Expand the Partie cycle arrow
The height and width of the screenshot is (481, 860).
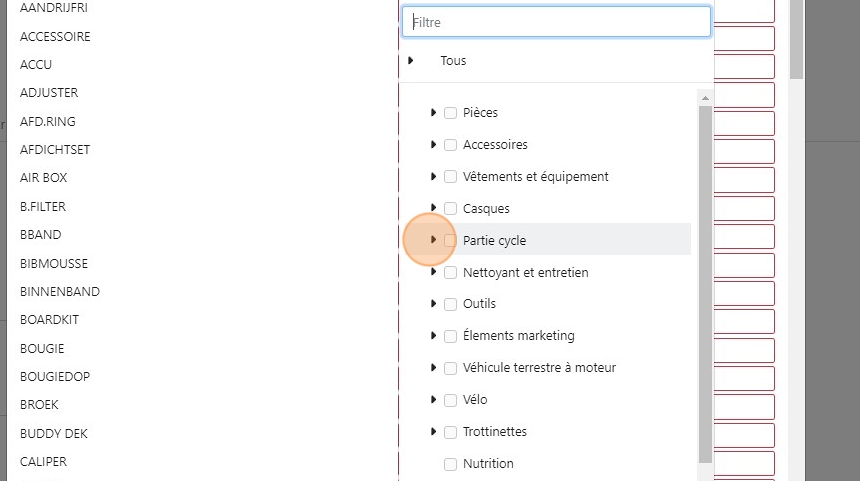coord(433,240)
